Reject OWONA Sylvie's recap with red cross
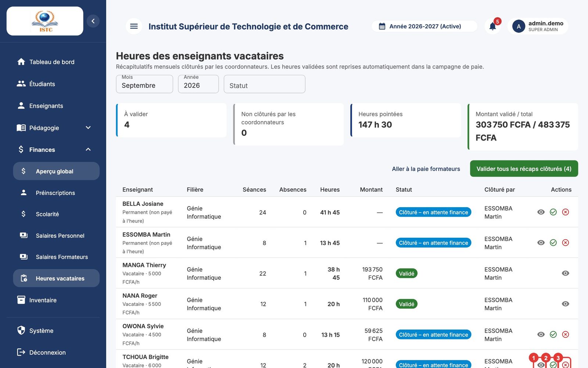The image size is (588, 368). click(x=566, y=335)
